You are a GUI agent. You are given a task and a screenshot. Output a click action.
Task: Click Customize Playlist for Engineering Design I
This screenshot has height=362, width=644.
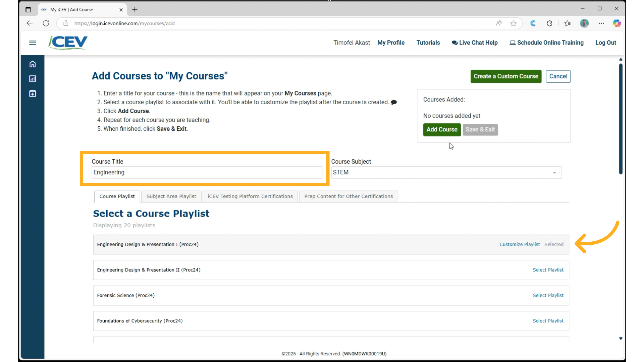[x=520, y=244]
